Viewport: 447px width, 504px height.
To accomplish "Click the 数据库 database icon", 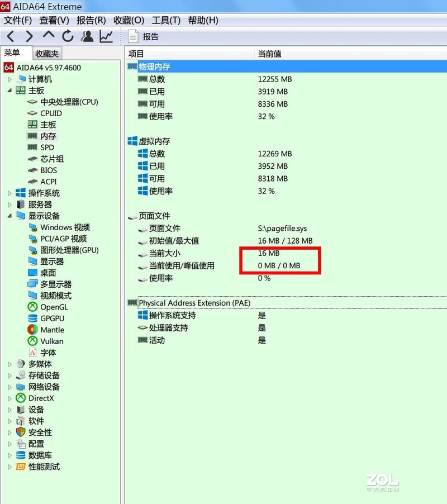I will pos(21,455).
